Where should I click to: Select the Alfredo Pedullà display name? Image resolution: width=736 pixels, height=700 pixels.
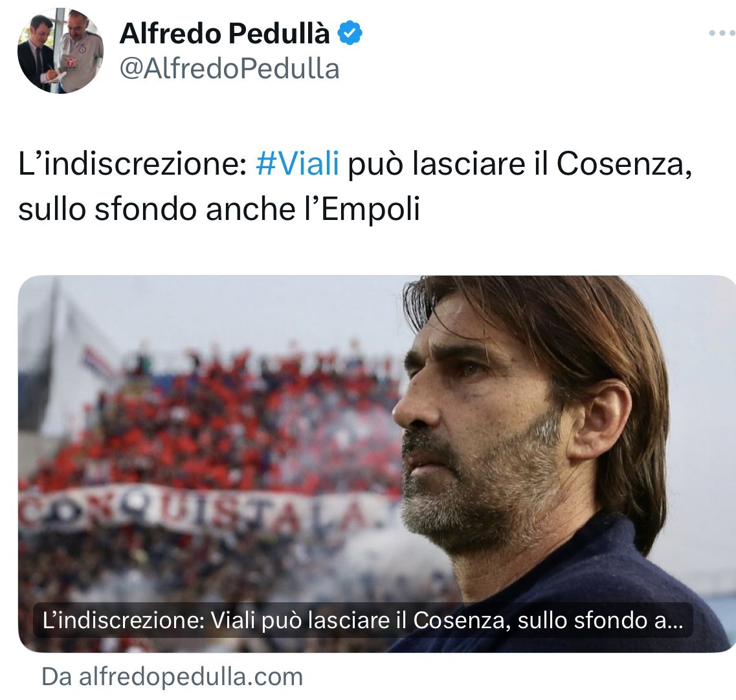pyautogui.click(x=225, y=33)
